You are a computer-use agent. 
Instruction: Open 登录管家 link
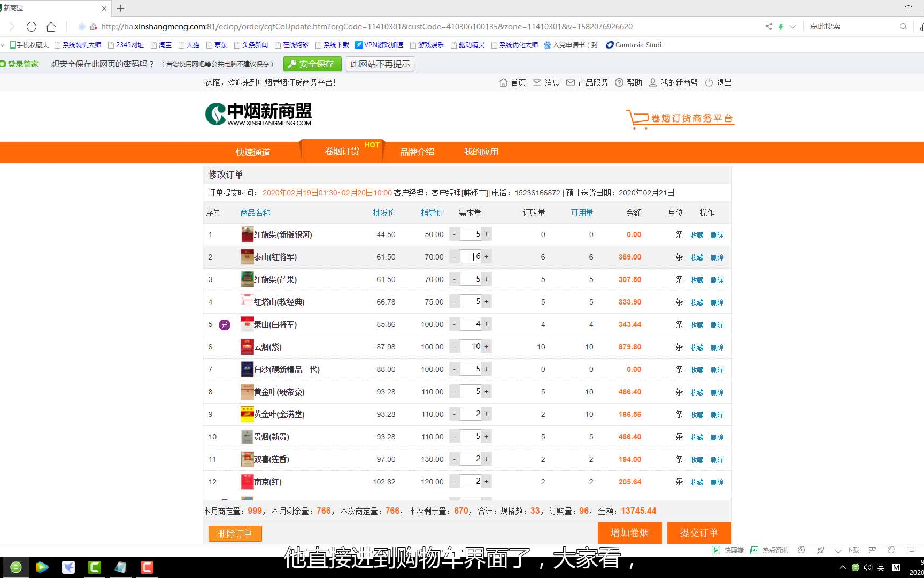(20, 64)
